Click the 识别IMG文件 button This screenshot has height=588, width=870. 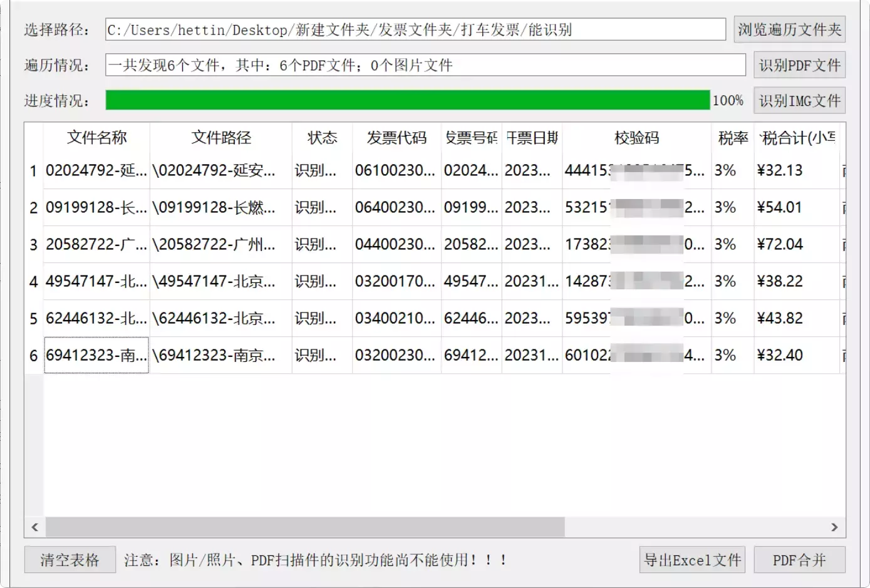pos(799,100)
